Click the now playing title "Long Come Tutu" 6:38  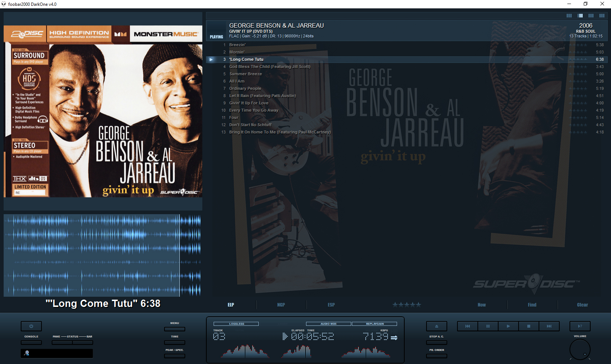[103, 304]
